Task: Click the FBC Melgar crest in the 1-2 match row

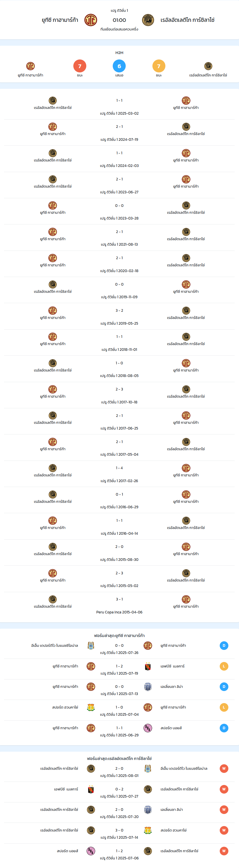Action: pos(148,666)
